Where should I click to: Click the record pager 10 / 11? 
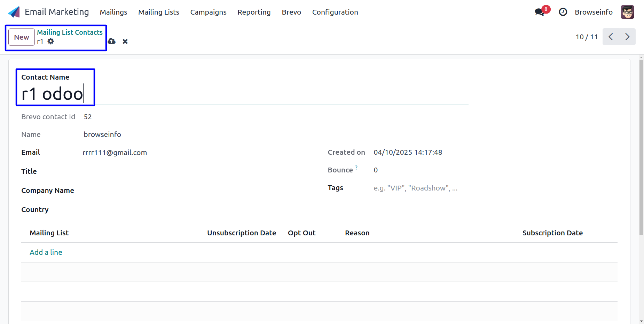587,37
